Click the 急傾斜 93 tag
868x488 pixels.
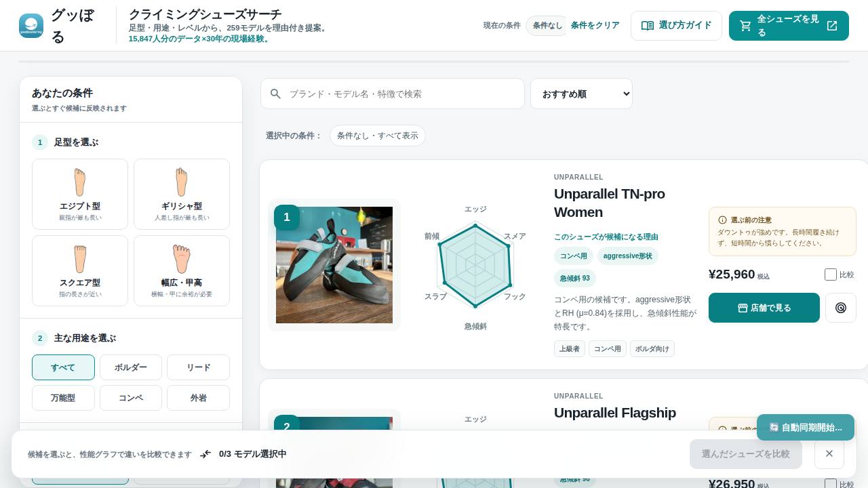pyautogui.click(x=575, y=279)
